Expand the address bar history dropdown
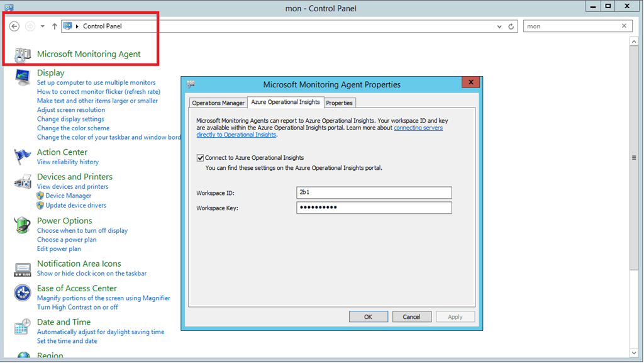The height and width of the screenshot is (363, 644). coord(499,26)
